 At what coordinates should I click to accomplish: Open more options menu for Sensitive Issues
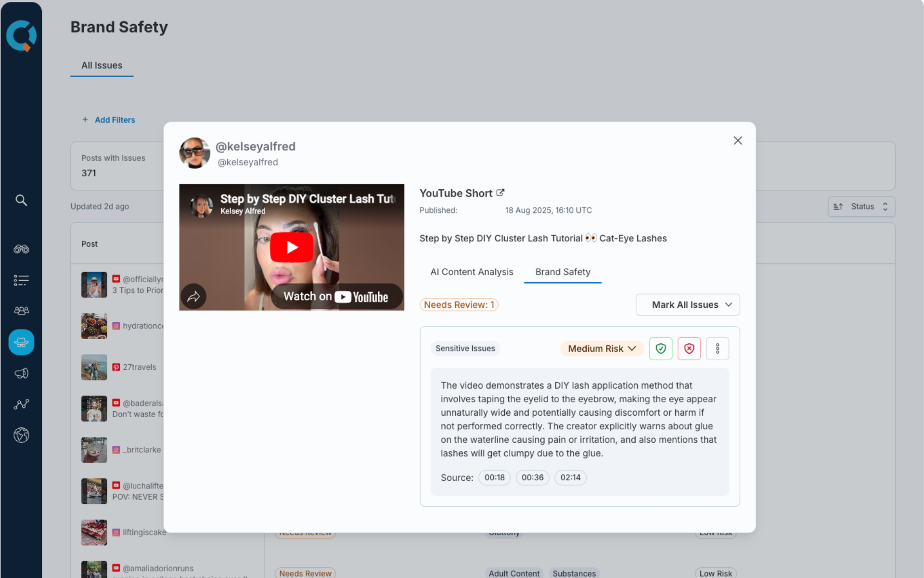click(x=718, y=349)
